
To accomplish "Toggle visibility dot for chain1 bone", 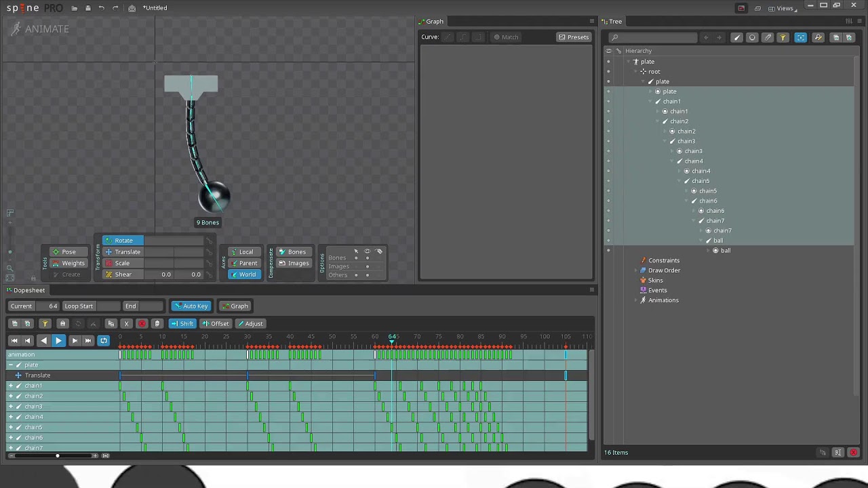I will (x=608, y=102).
